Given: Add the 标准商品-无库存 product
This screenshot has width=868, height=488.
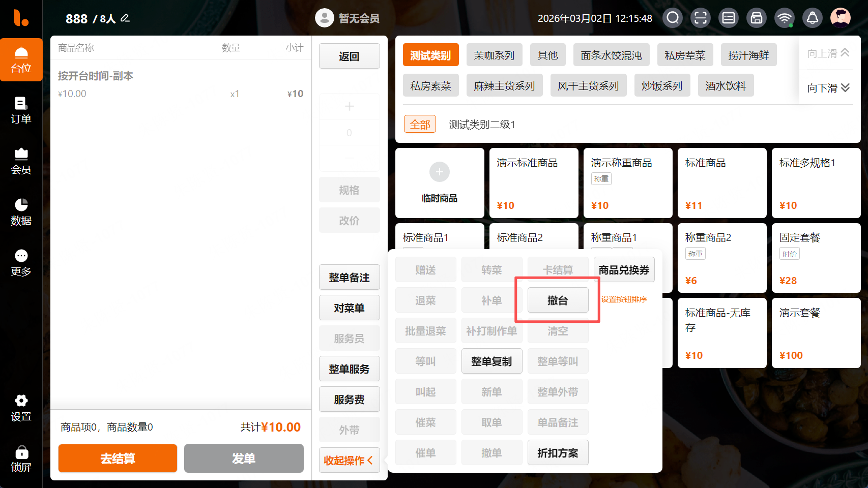Looking at the screenshot, I should pyautogui.click(x=722, y=333).
